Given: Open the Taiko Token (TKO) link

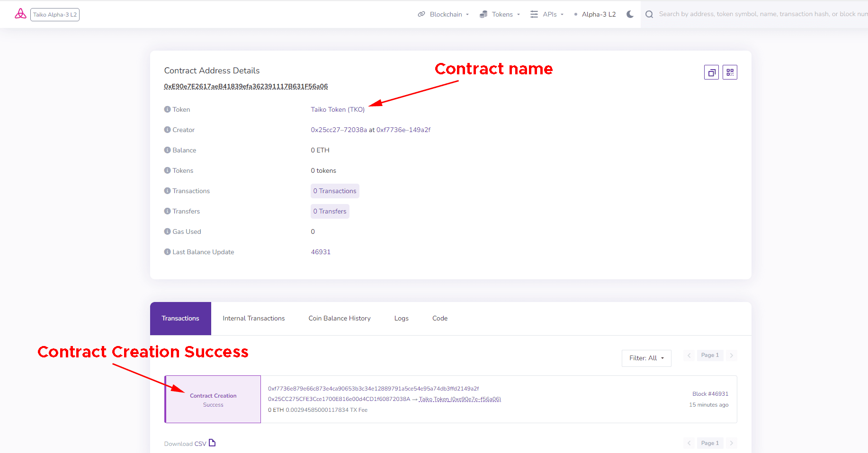Looking at the screenshot, I should coord(338,109).
